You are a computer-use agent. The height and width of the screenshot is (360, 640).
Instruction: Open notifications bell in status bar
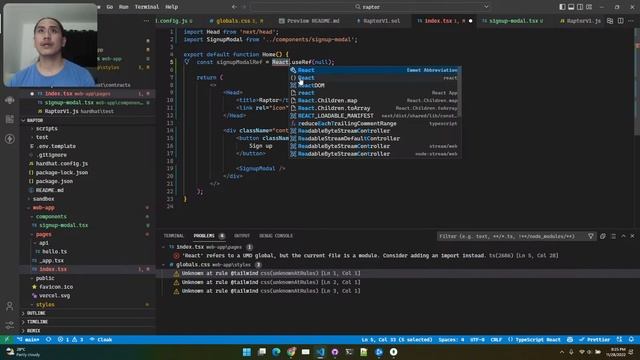point(631,340)
